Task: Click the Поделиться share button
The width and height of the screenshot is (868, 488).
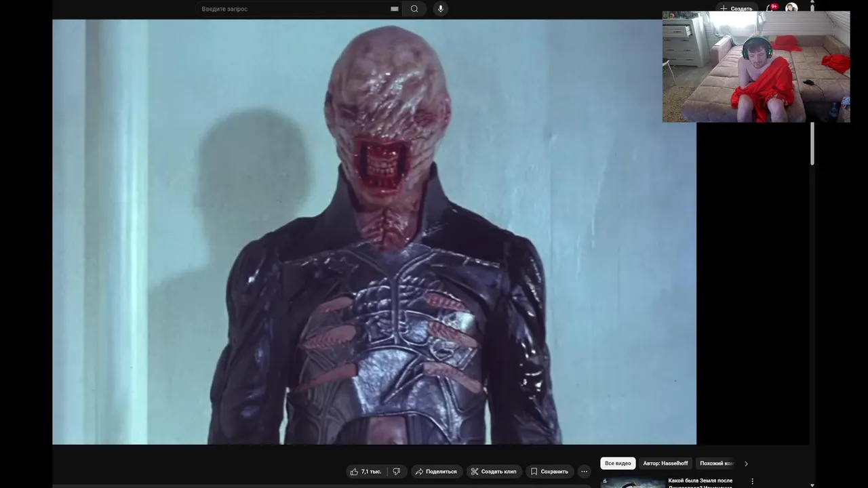Action: pyautogui.click(x=436, y=472)
